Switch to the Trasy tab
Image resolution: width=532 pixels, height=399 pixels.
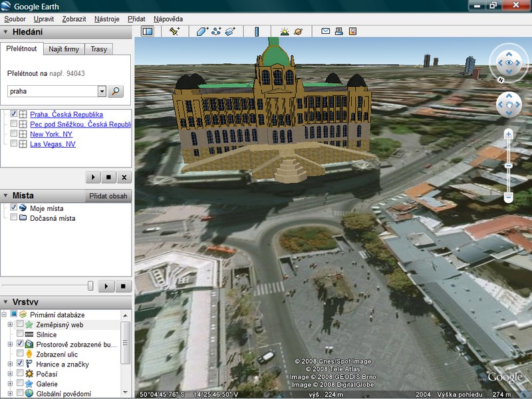click(x=98, y=49)
